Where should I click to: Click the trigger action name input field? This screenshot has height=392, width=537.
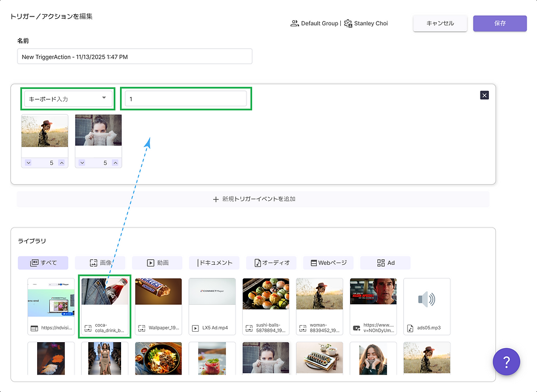point(134,56)
